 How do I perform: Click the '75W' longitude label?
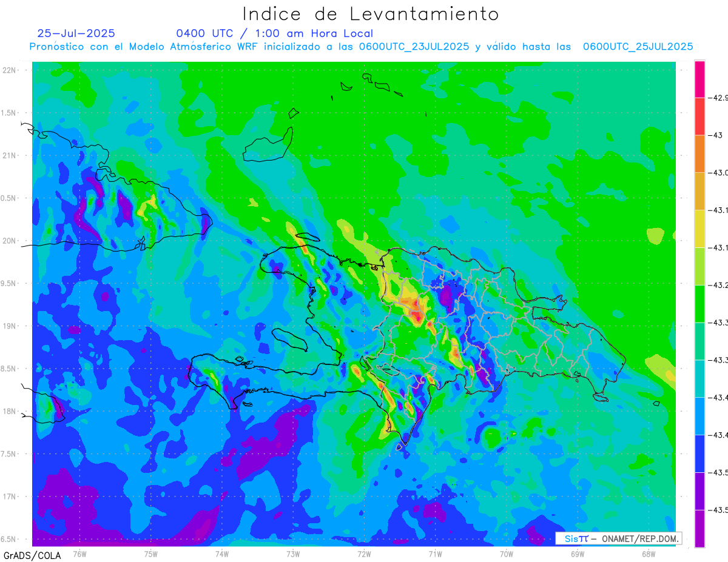coord(151,554)
